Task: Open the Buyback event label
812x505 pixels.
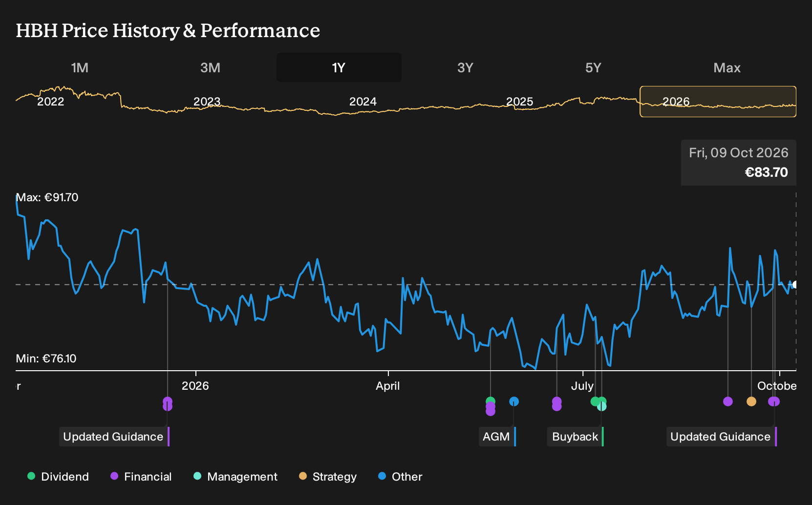Action: pyautogui.click(x=576, y=437)
